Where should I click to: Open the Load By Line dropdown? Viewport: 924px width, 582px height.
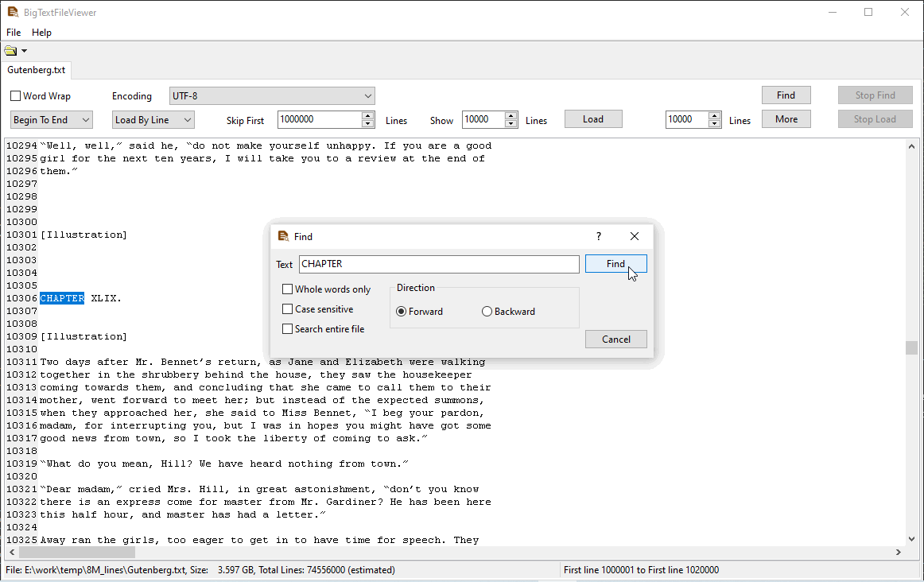153,120
